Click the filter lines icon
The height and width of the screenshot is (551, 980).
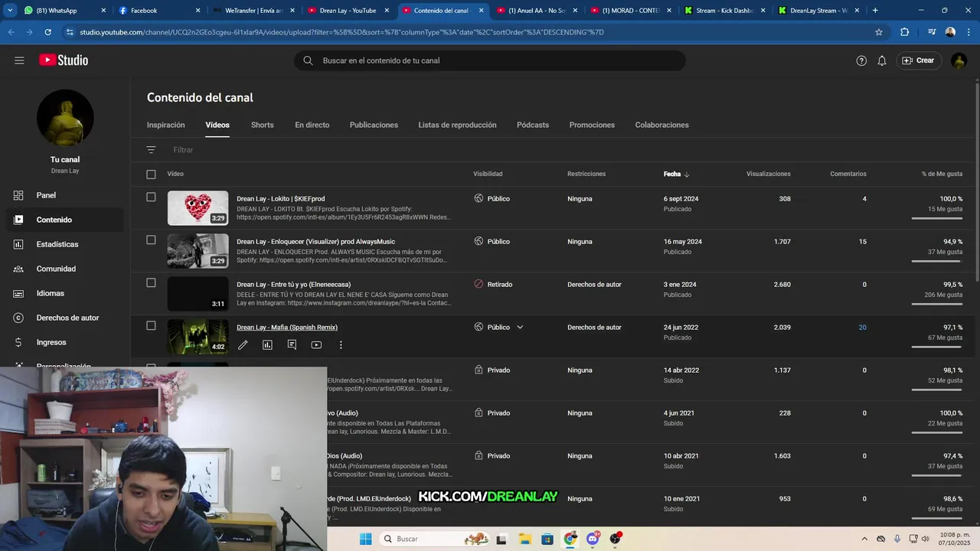(151, 150)
